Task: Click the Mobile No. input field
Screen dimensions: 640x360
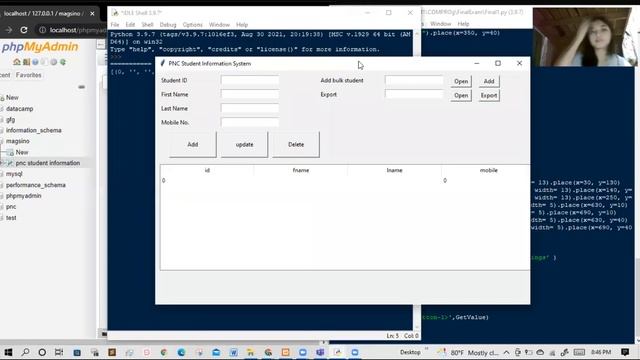Action: [x=250, y=122]
